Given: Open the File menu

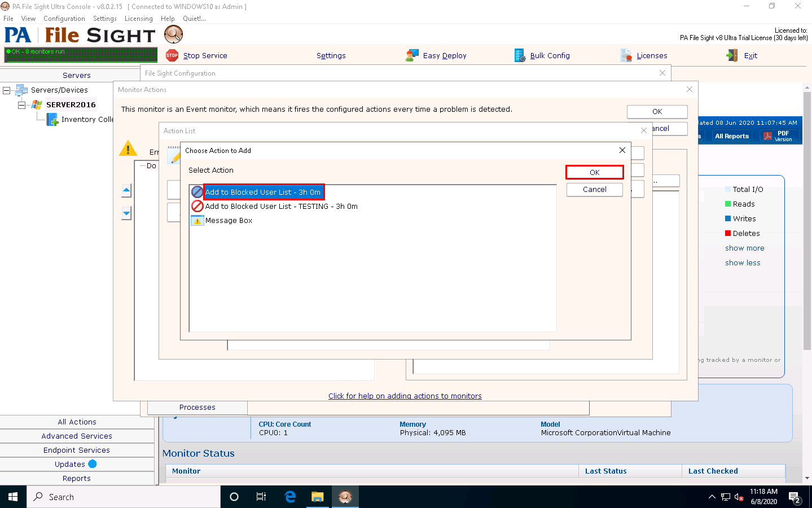Looking at the screenshot, I should tap(8, 19).
